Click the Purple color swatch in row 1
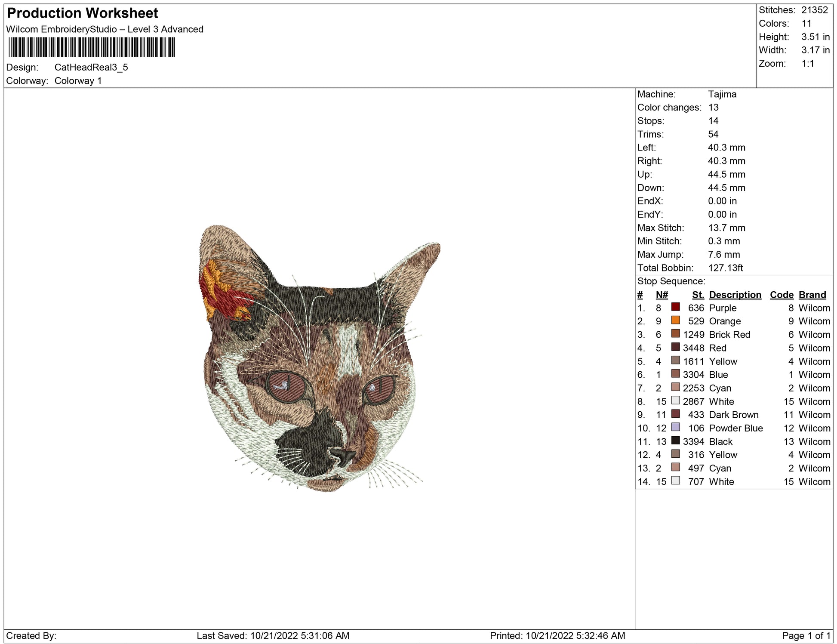Viewport: 837px width, 644px height. click(675, 307)
